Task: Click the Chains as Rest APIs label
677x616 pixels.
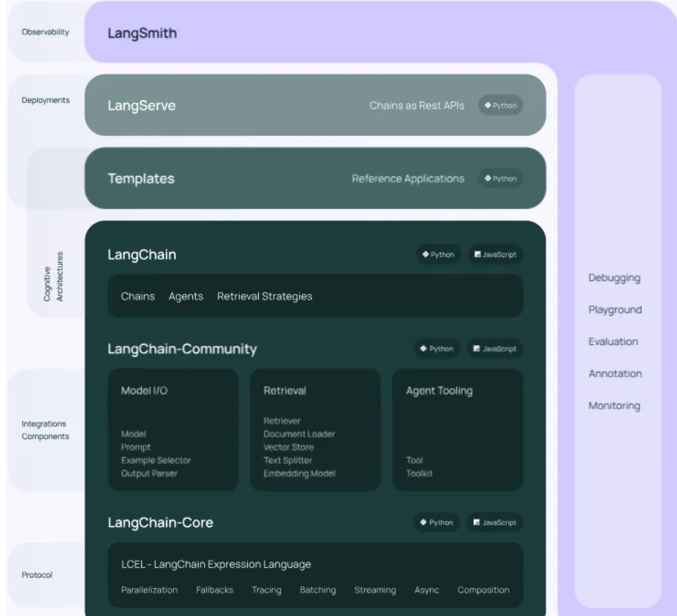Action: pyautogui.click(x=417, y=106)
